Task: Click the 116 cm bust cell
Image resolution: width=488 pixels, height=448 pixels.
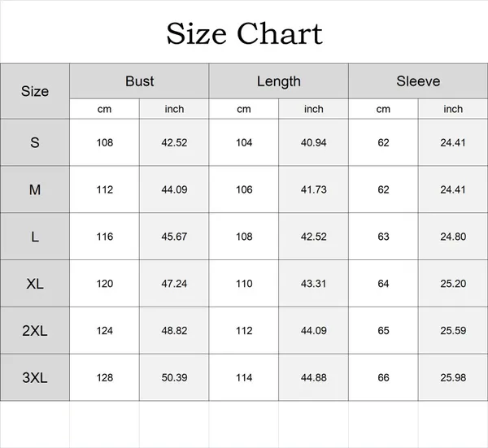Action: 105,237
